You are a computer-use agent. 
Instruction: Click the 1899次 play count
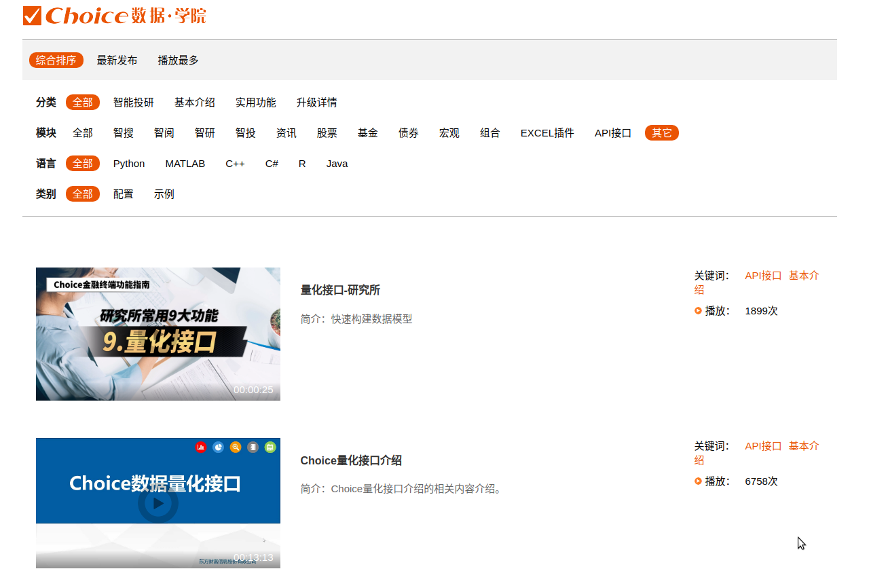761,310
